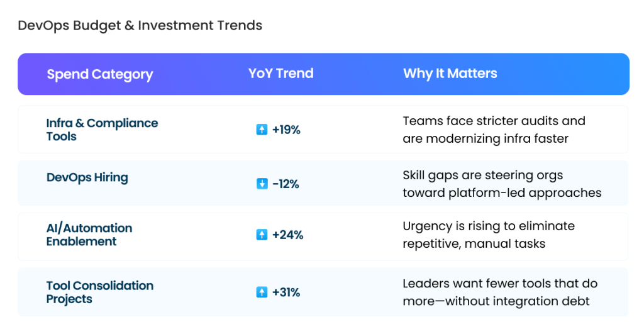
Task: Click the +19% trend value
Action: [286, 130]
